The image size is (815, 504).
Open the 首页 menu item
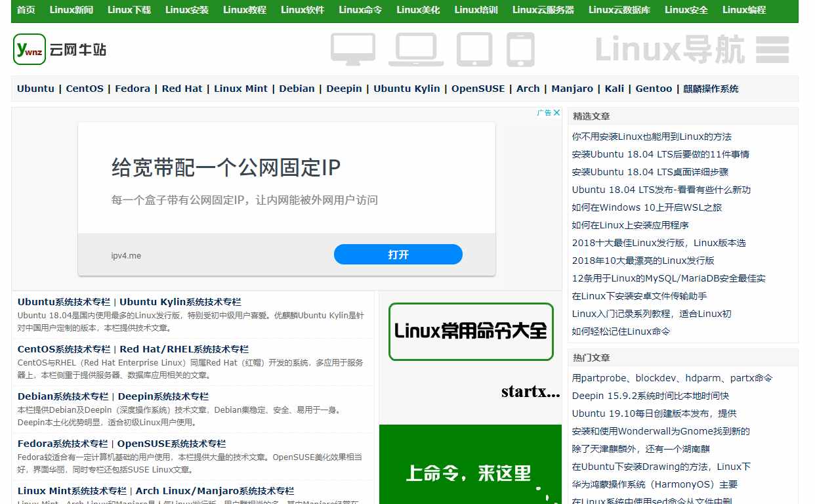point(26,10)
